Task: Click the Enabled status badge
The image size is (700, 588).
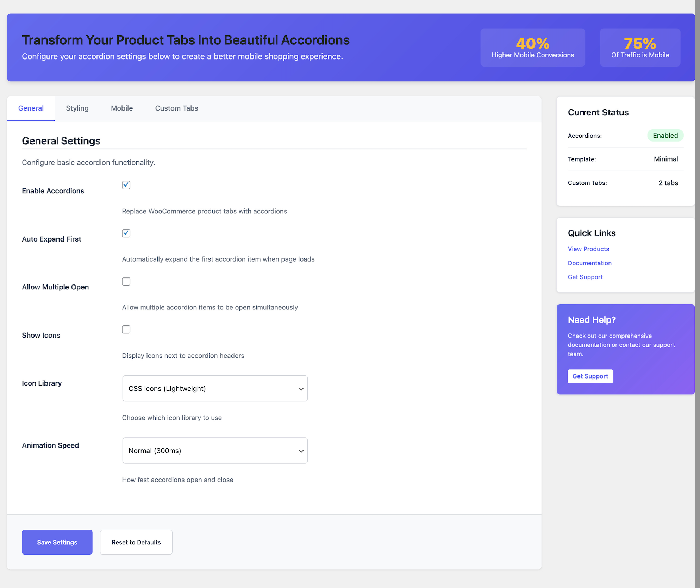Action: 665,136
